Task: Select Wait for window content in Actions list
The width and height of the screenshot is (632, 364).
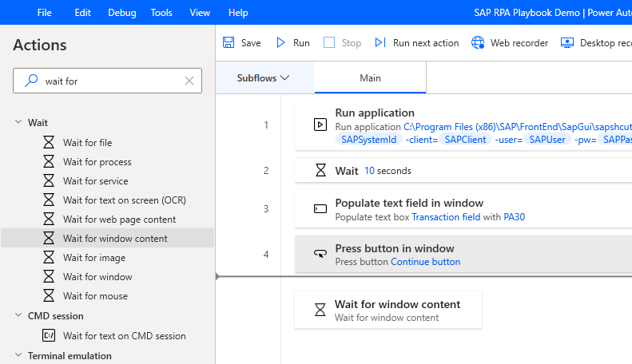Action: 107,238
